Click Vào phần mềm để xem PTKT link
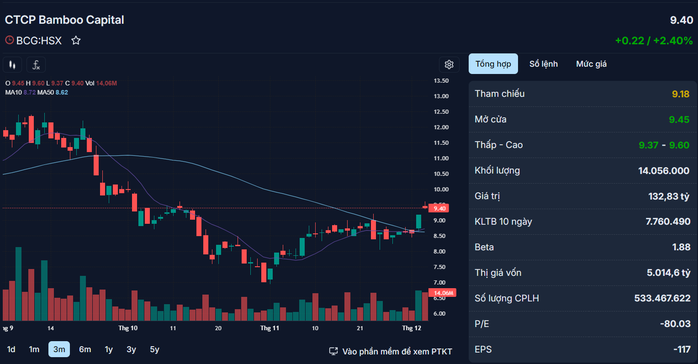The image size is (698, 364). pos(397,352)
